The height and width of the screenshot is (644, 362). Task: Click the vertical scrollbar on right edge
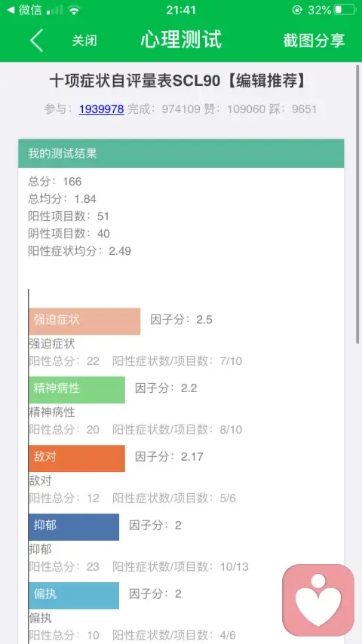358,204
